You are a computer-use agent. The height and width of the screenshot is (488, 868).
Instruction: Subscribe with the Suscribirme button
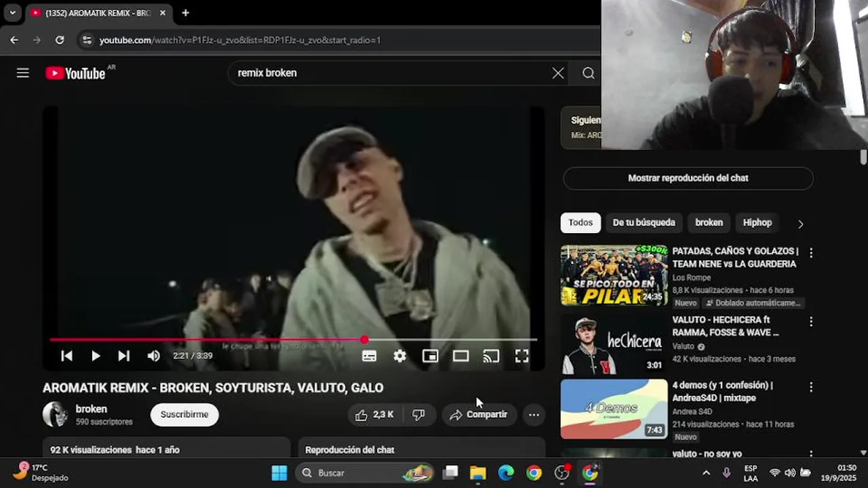pos(184,414)
